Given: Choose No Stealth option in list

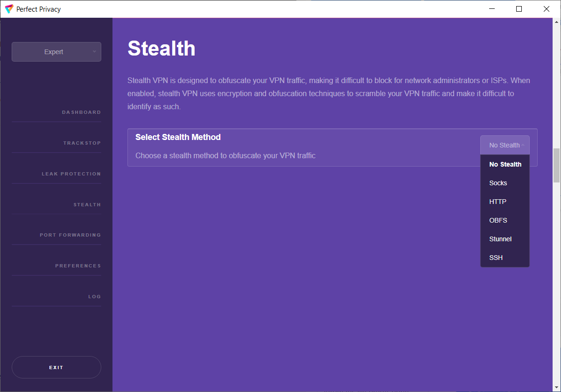Looking at the screenshot, I should [505, 164].
